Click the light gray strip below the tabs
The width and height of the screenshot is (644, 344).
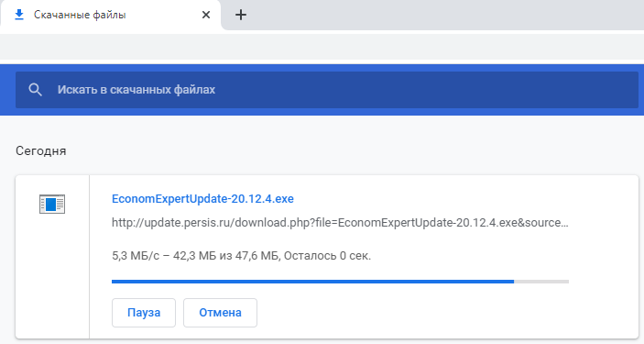[x=322, y=47]
